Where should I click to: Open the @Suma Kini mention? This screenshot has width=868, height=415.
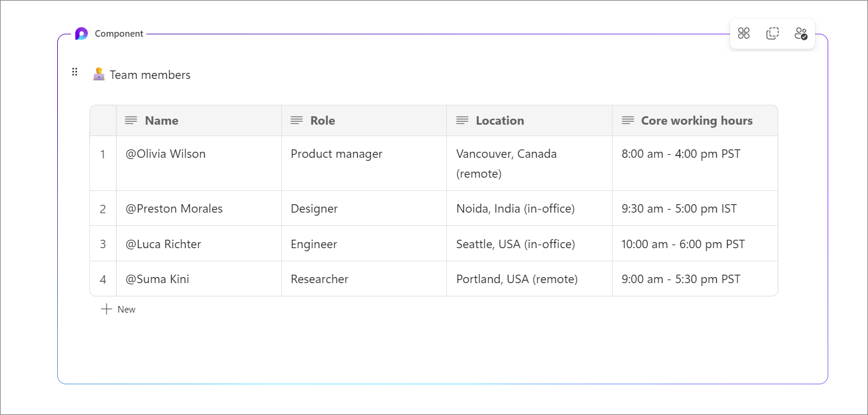pyautogui.click(x=157, y=279)
